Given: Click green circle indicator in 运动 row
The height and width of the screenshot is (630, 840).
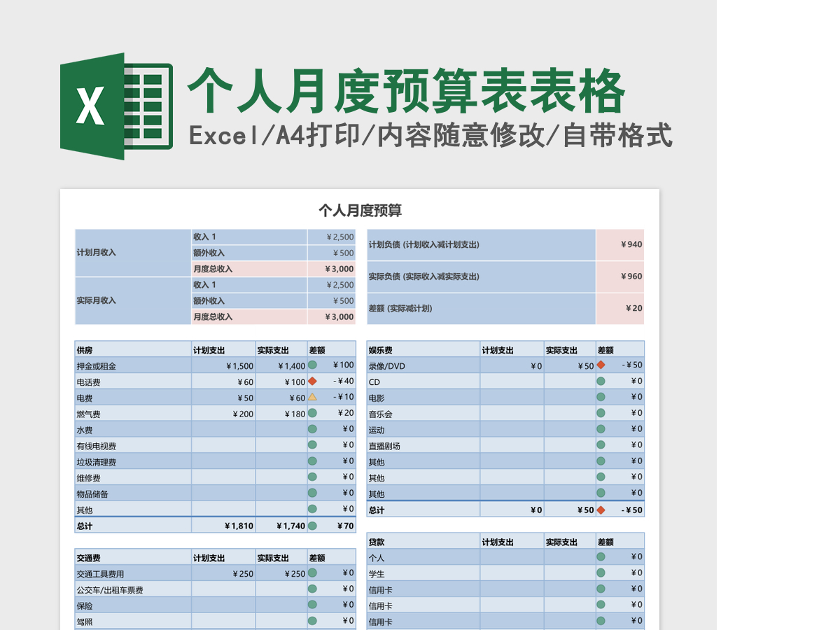Looking at the screenshot, I should click(601, 429).
